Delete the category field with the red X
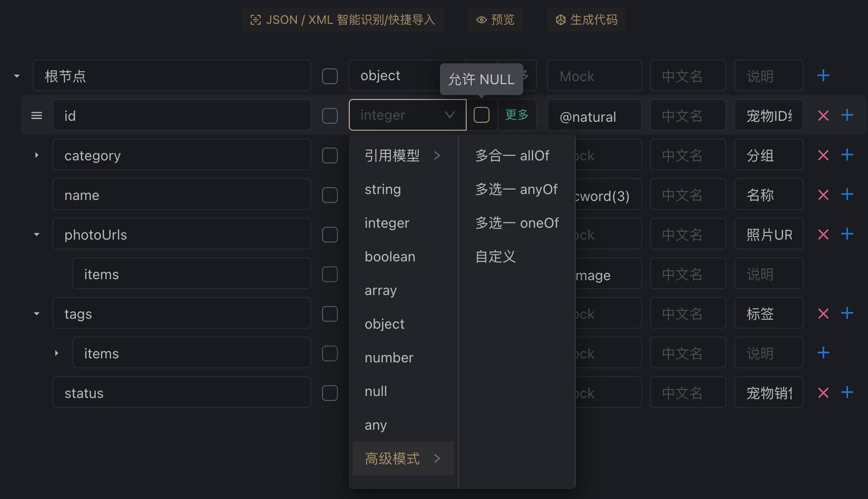868x499 pixels. pyautogui.click(x=823, y=155)
